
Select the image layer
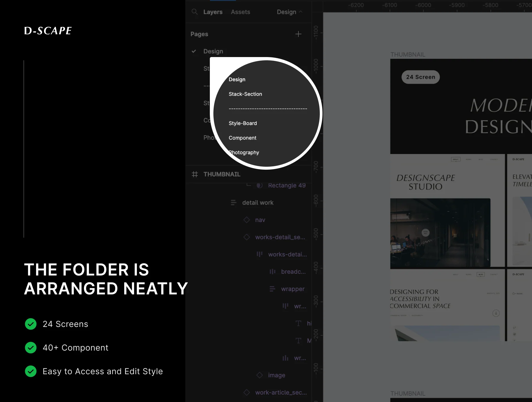tap(276, 375)
